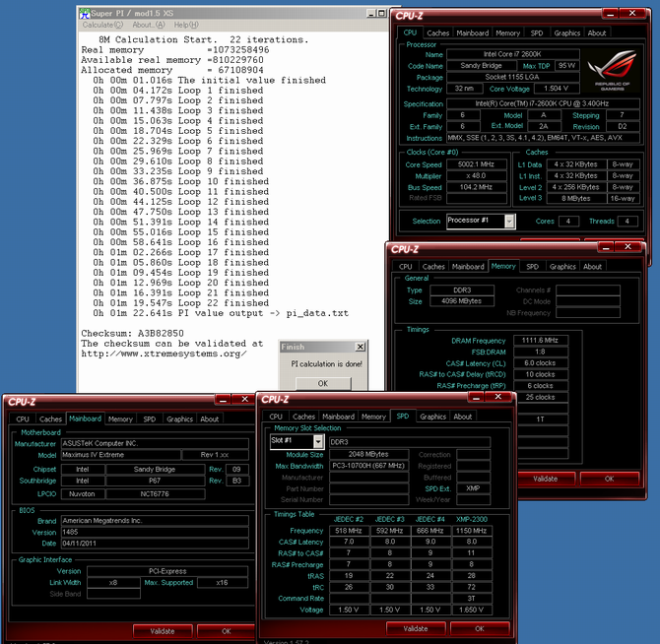
Task: Close the CPU-Z CPU window
Action: tap(632, 14)
